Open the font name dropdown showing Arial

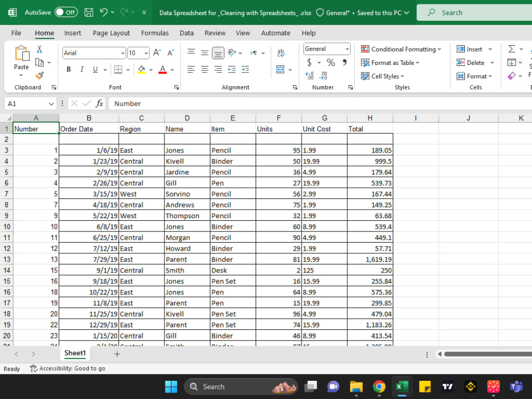click(94, 53)
